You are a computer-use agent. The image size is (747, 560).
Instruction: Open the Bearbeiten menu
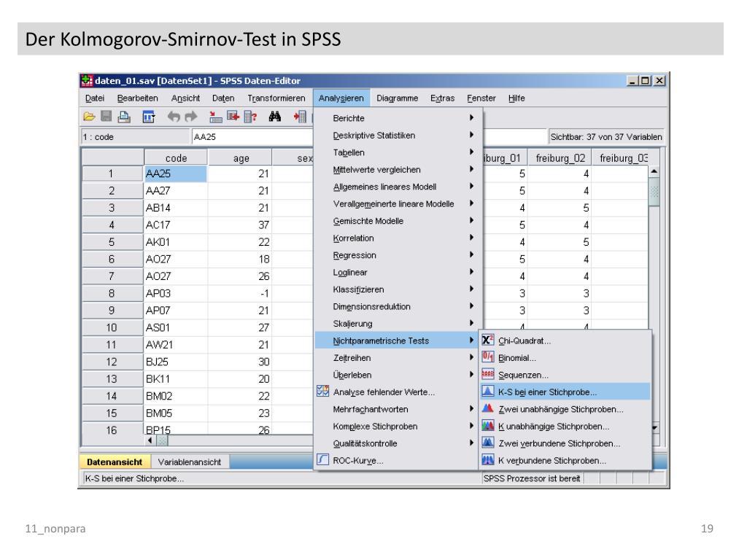pos(137,98)
